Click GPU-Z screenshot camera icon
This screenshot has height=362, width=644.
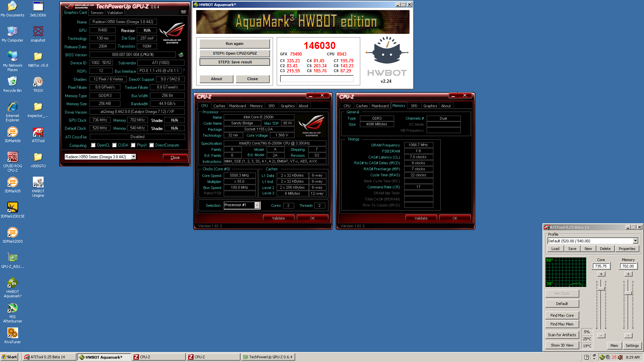point(183,12)
